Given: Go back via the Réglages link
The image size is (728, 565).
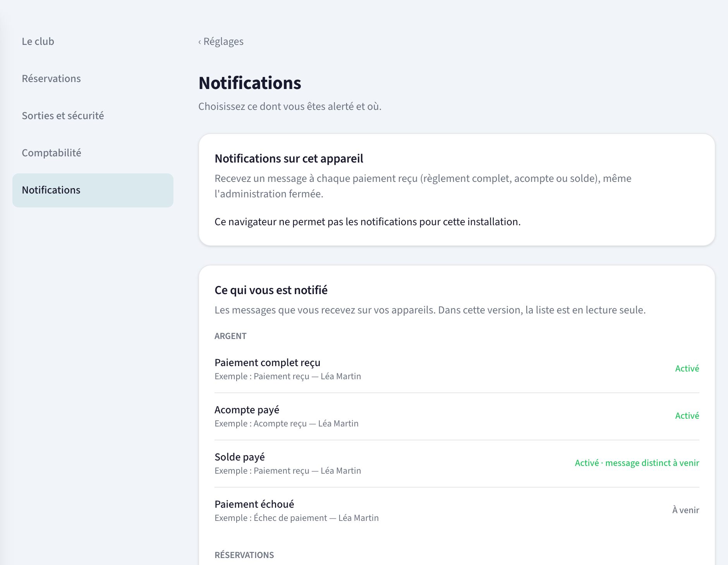Looking at the screenshot, I should [221, 41].
